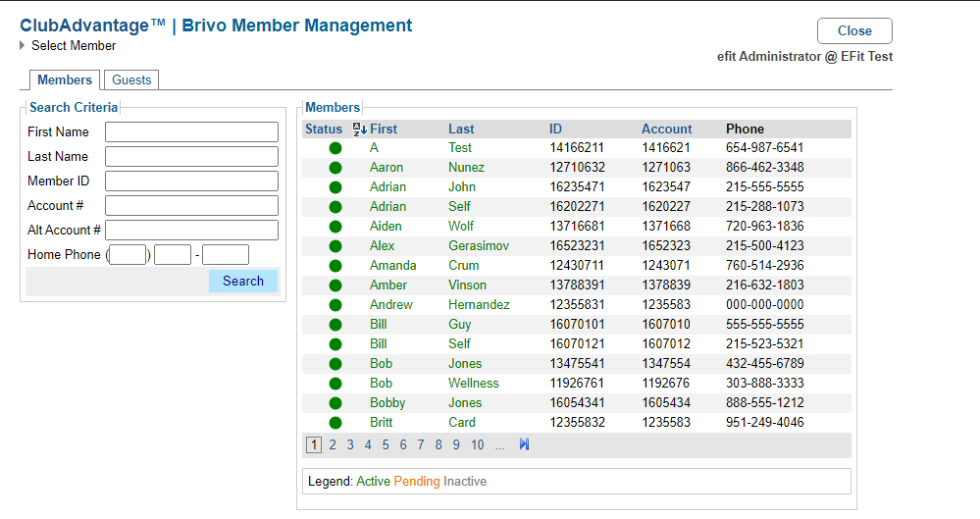980x519 pixels.
Task: Select member last name Guy
Action: point(459,325)
